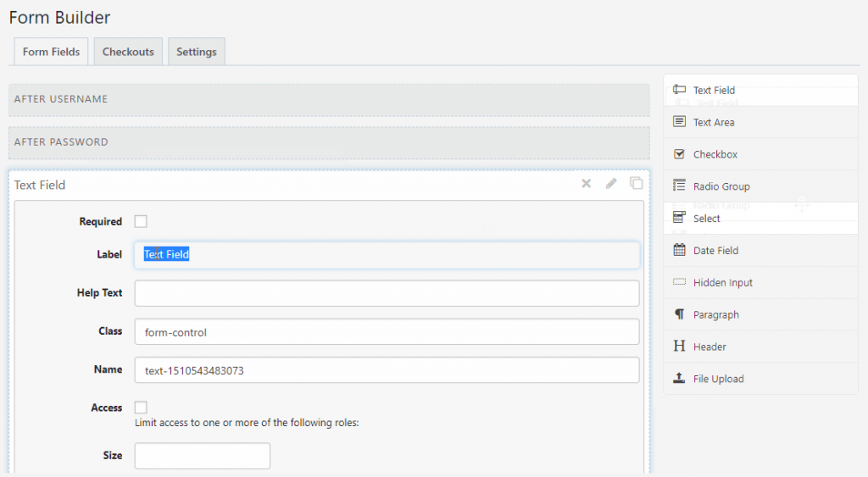Click the File Upload arrow icon
This screenshot has height=477, width=868.
point(679,378)
